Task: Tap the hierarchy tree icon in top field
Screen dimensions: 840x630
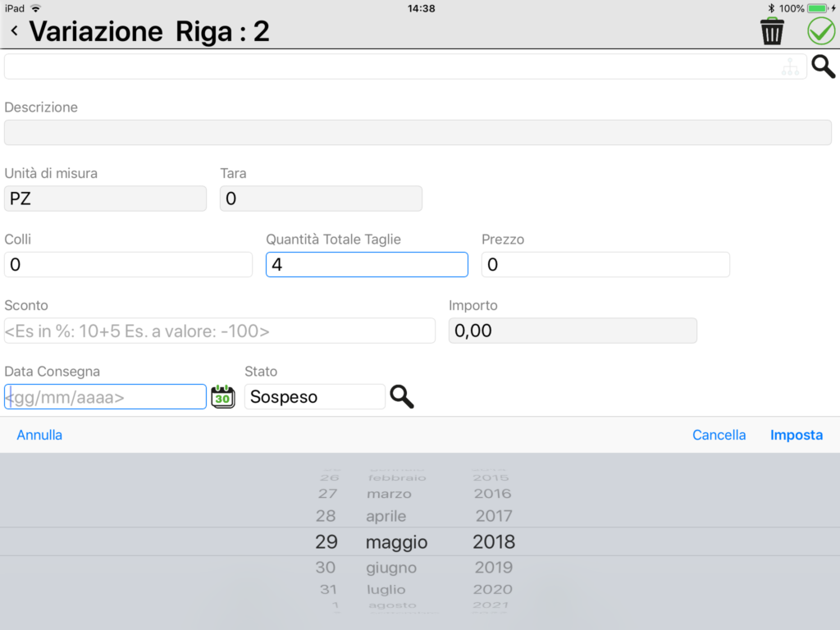Action: pyautogui.click(x=790, y=66)
